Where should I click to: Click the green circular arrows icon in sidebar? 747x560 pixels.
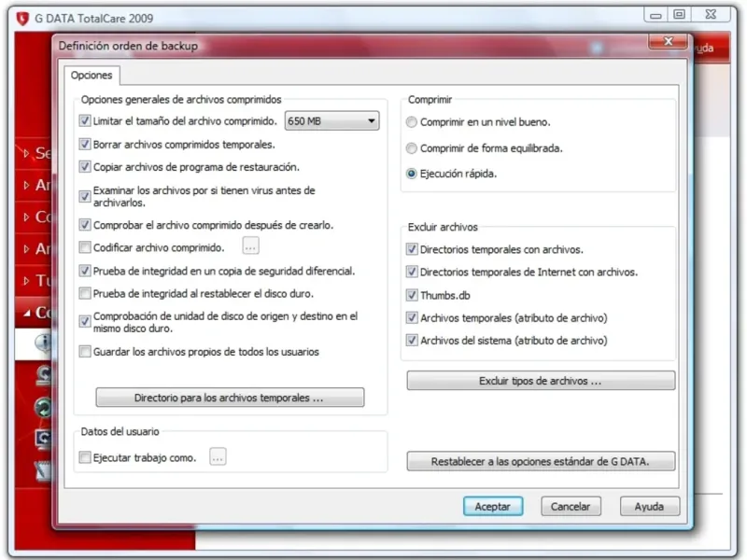[43, 408]
